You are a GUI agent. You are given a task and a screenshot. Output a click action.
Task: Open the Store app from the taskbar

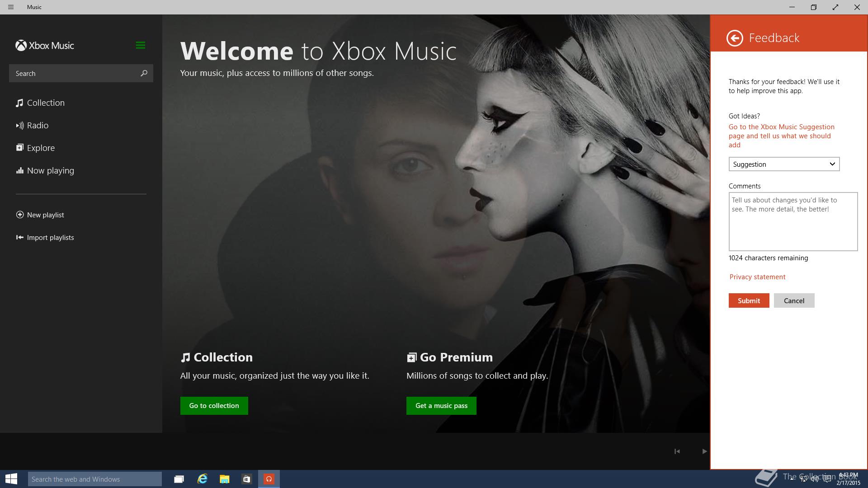[x=246, y=479]
